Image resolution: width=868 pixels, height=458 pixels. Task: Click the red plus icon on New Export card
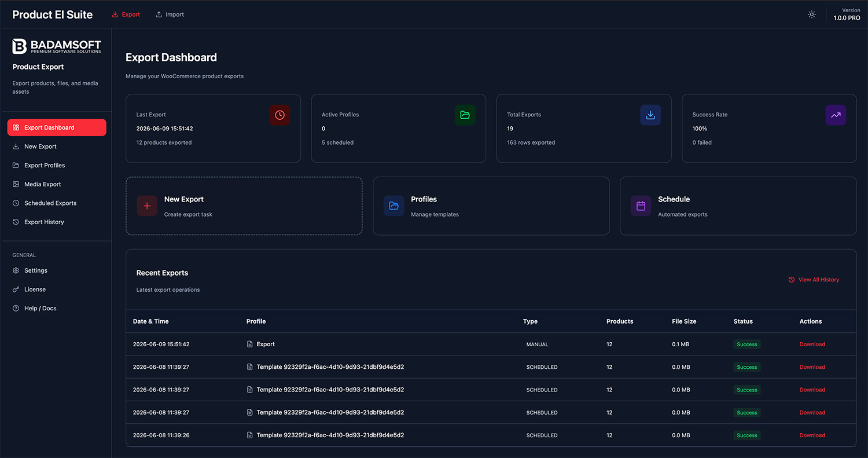point(147,206)
